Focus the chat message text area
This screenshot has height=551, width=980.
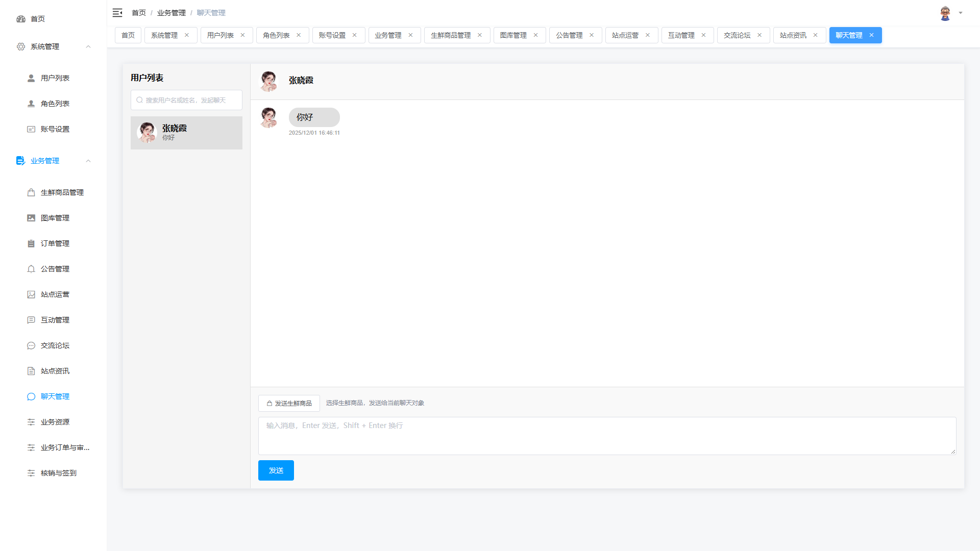[607, 436]
